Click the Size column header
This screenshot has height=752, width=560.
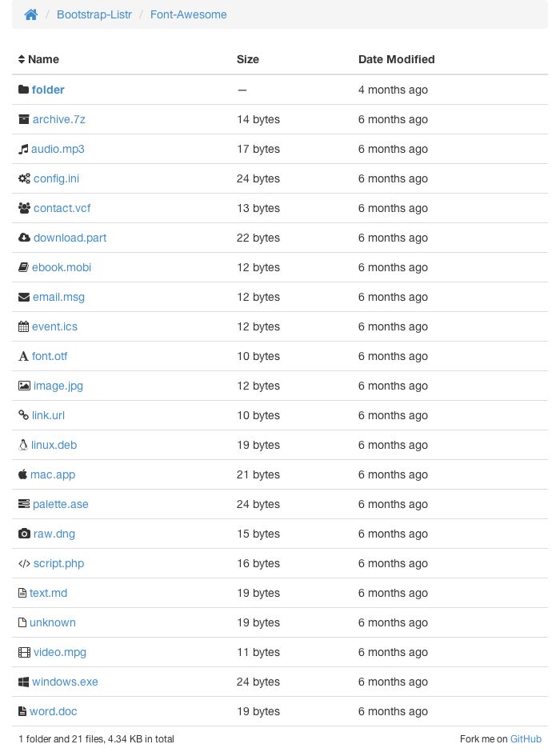tap(246, 59)
